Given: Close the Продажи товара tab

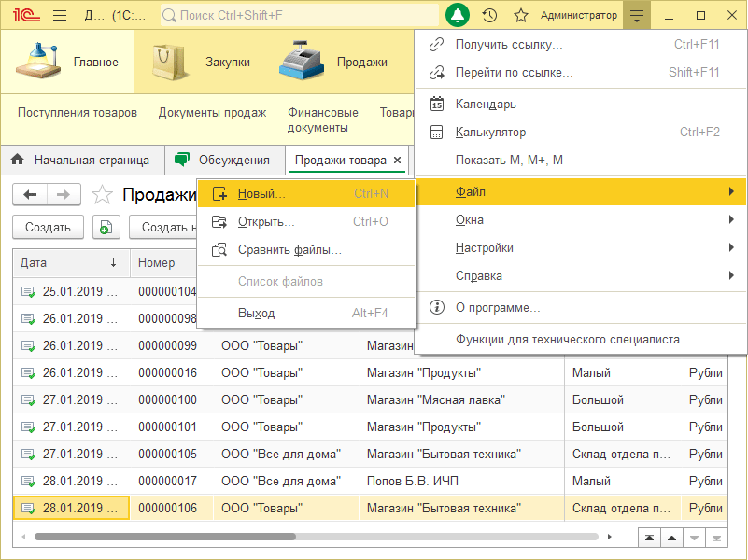Looking at the screenshot, I should point(398,161).
